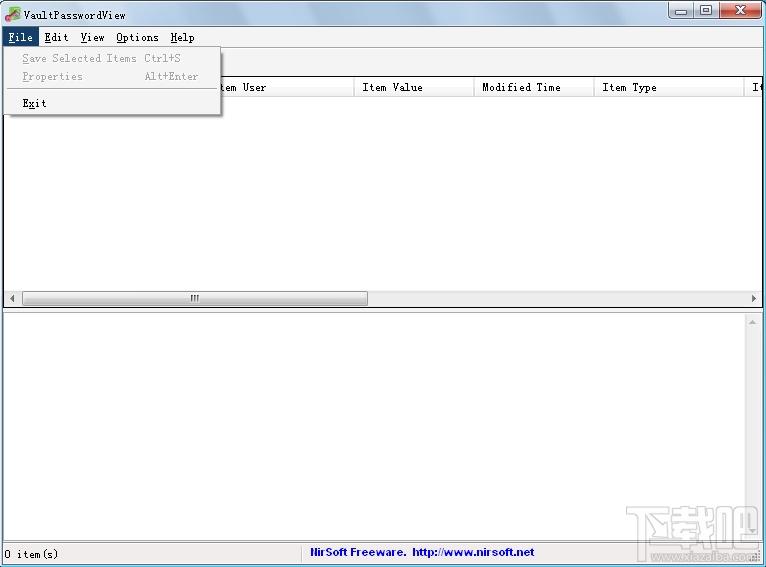Sort by the Item Type column header

click(669, 87)
